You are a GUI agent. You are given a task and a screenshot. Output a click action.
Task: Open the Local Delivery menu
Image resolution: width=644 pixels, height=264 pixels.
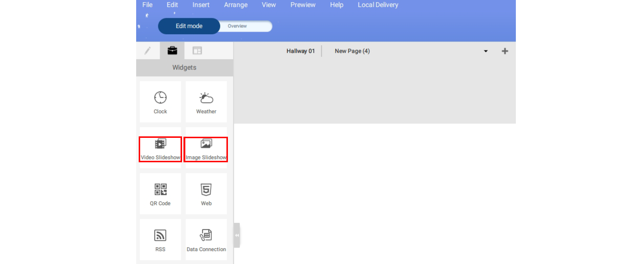click(378, 5)
